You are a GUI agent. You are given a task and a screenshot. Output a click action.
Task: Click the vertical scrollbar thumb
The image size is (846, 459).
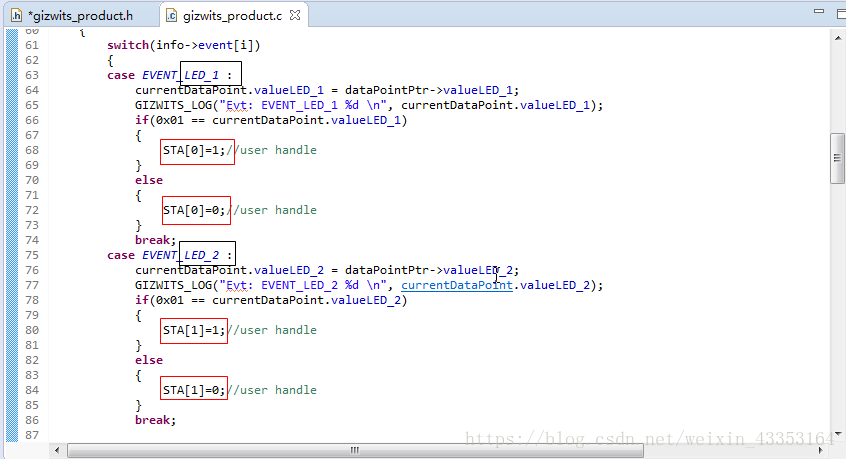tap(837, 158)
